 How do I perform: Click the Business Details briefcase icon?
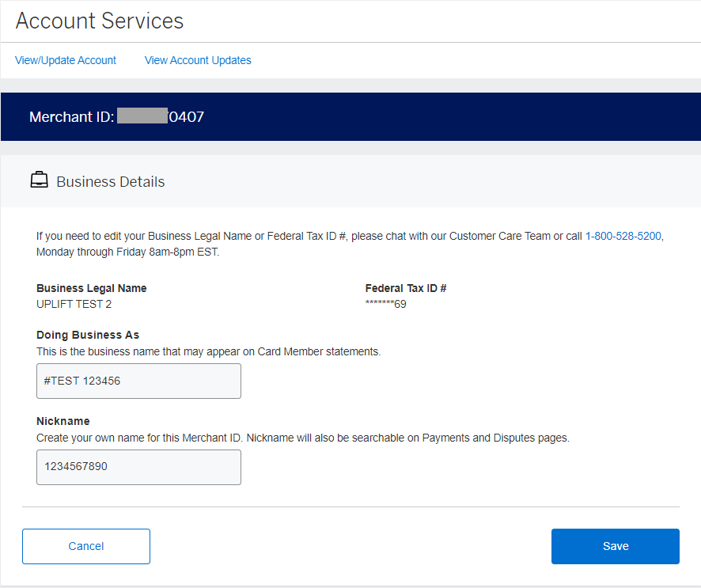[40, 179]
